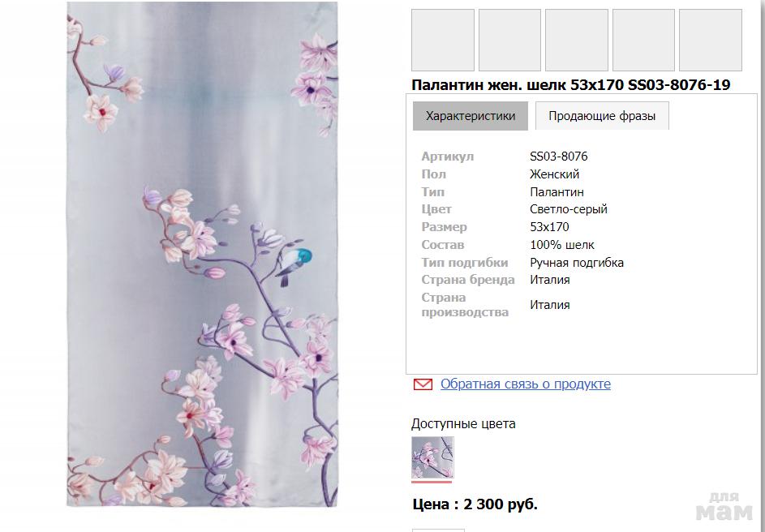
Task: Click the blue bird on the scarf
Action: [294, 264]
